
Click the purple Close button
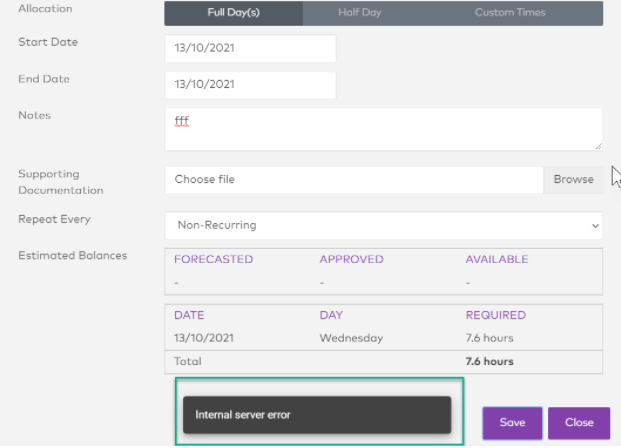[579, 422]
